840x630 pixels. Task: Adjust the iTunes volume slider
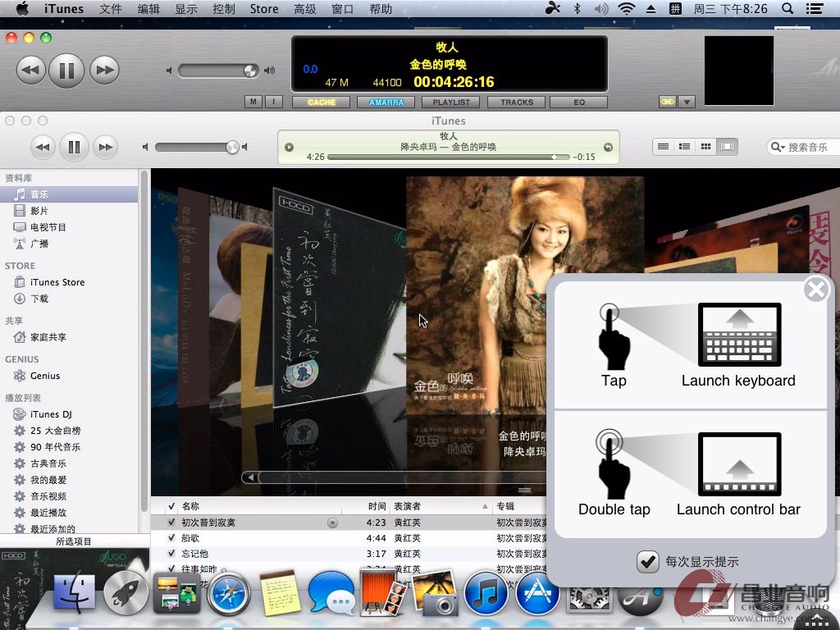[196, 147]
